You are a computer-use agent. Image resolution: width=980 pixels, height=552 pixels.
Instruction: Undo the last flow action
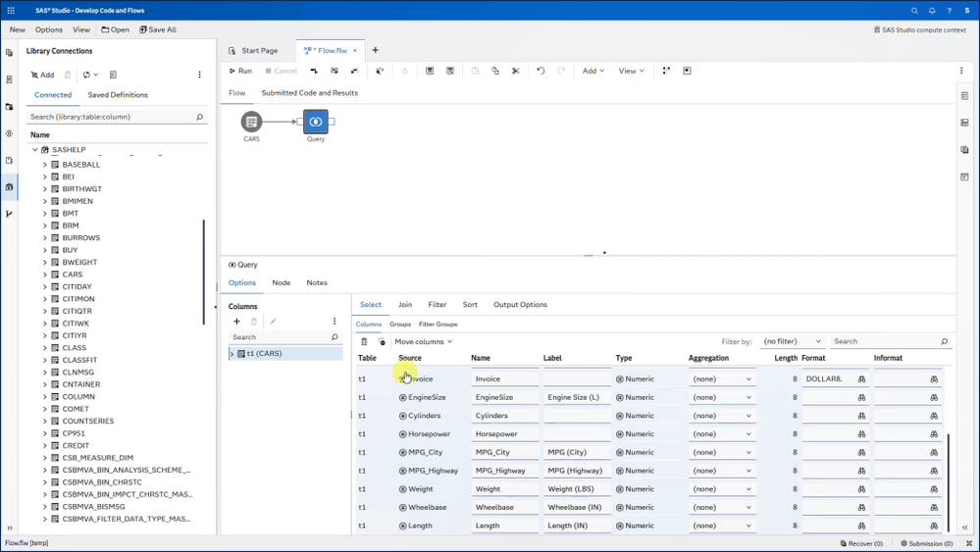coord(541,72)
